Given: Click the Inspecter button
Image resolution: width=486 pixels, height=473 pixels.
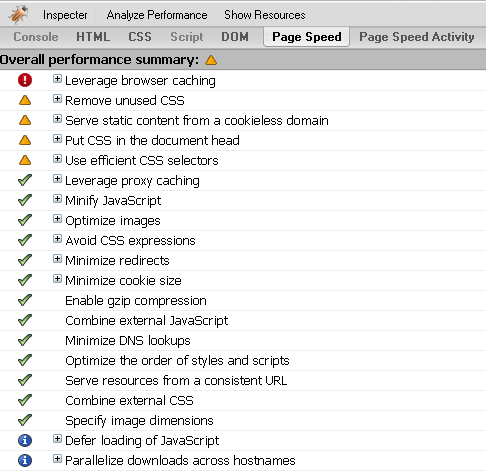Looking at the screenshot, I should [x=65, y=15].
